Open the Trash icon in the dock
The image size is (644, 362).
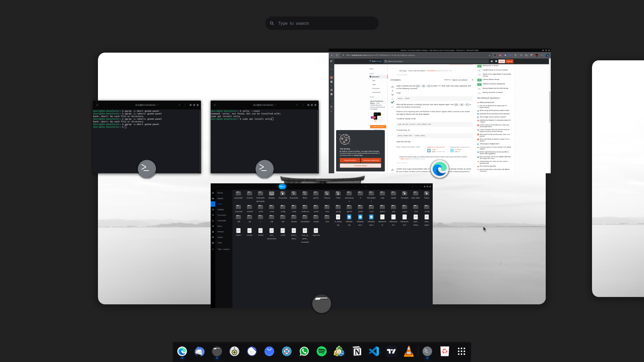444,351
